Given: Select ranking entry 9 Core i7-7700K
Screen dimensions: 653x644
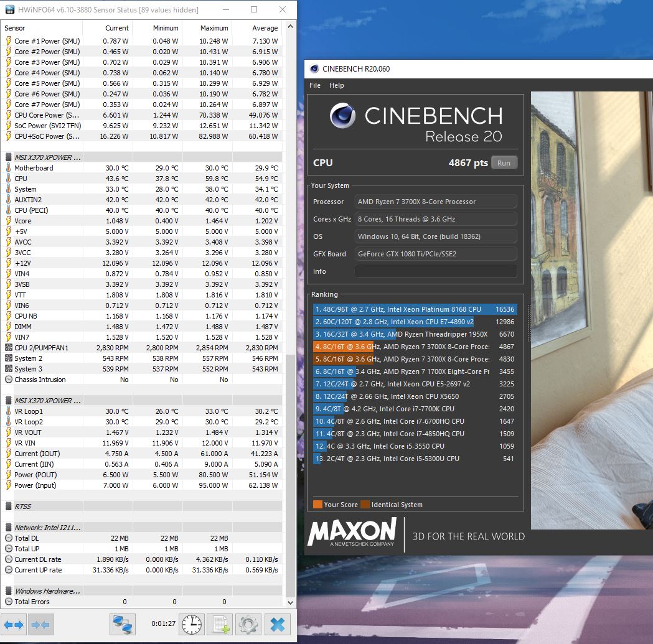Looking at the screenshot, I should [415, 409].
